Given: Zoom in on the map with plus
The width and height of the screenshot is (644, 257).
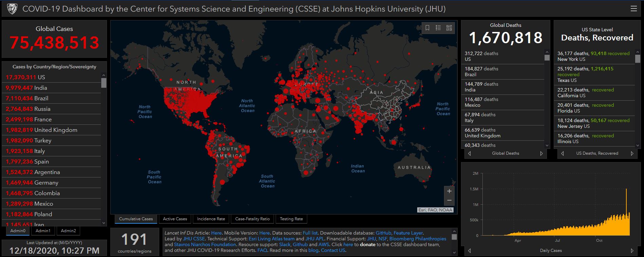Looking at the screenshot, I should point(449,191).
